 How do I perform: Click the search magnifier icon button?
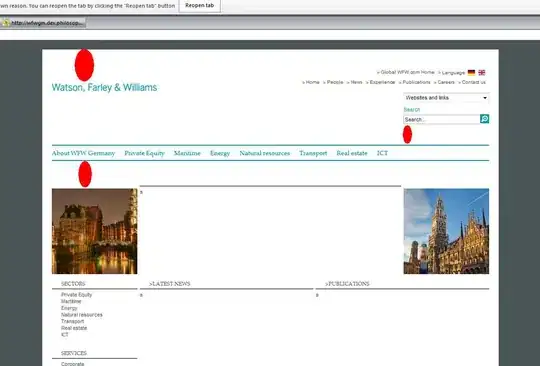coord(485,119)
